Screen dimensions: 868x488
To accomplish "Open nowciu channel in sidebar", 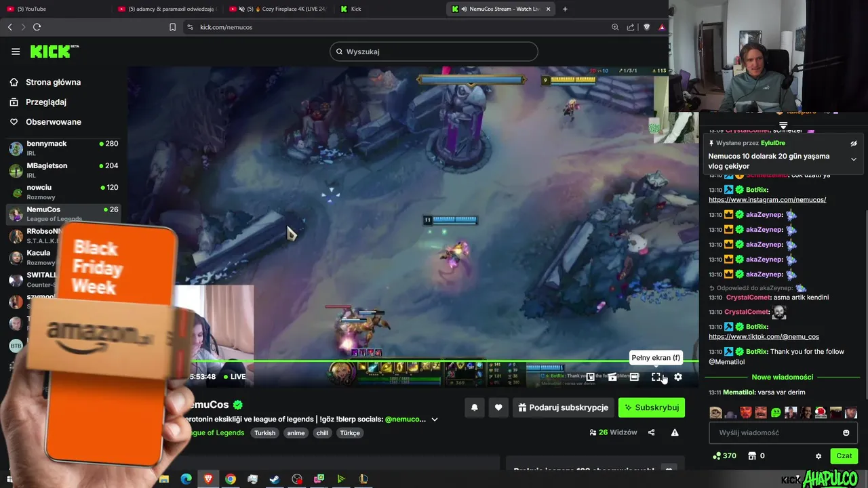I will tap(63, 191).
